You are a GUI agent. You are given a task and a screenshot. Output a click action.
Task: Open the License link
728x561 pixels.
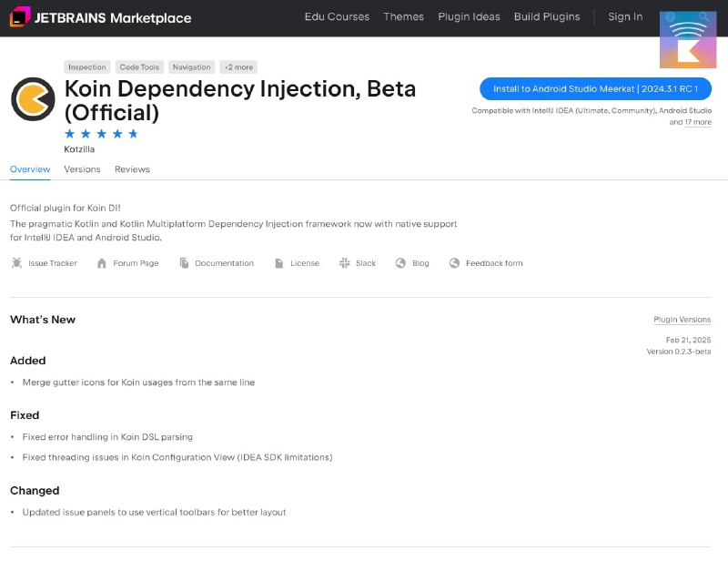tap(305, 263)
